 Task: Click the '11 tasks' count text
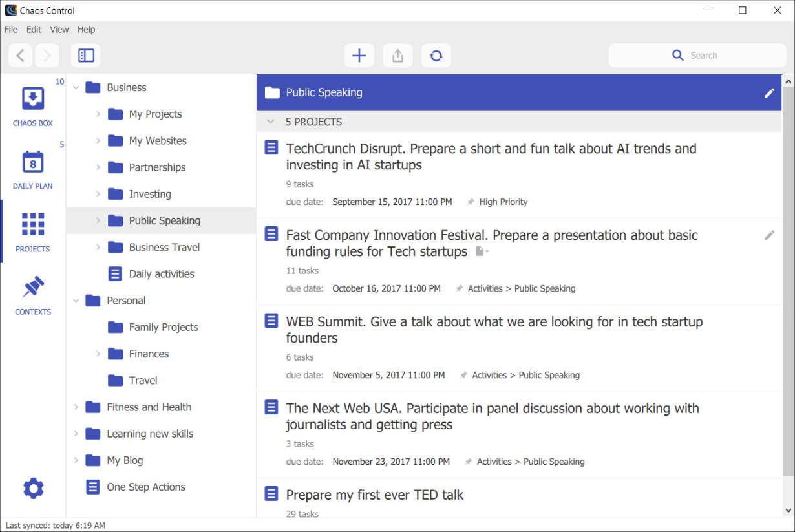point(302,271)
